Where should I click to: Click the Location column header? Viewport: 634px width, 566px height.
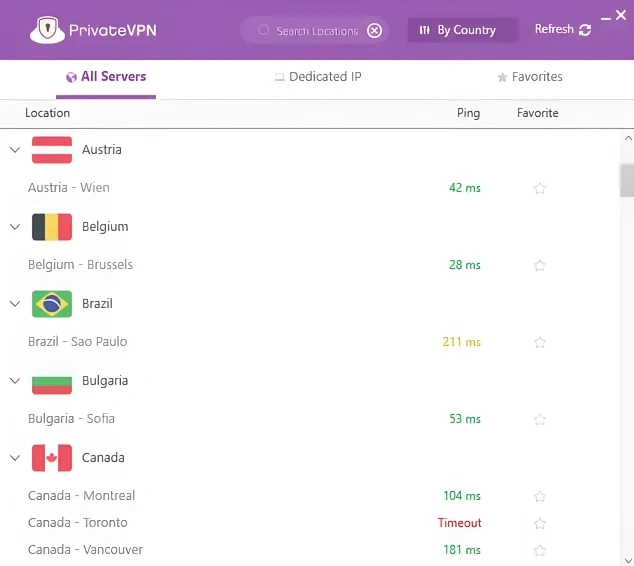47,113
